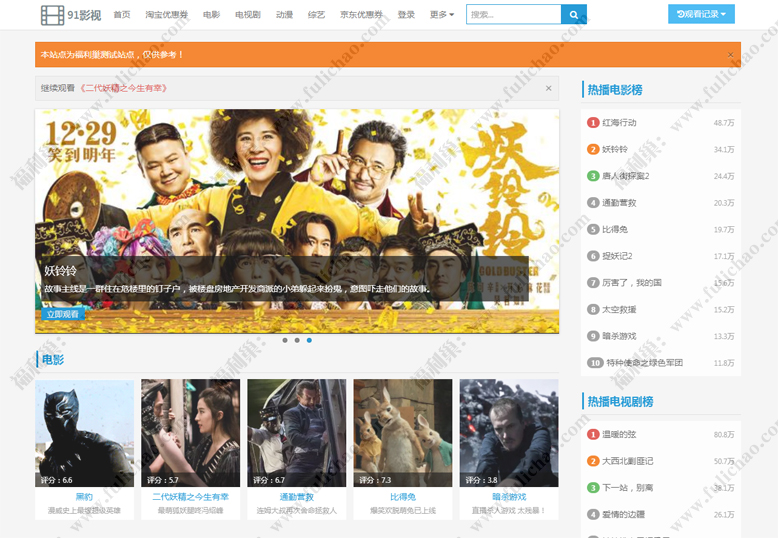
Task: Open the 暗杀游戏 movie poster
Action: [x=509, y=433]
